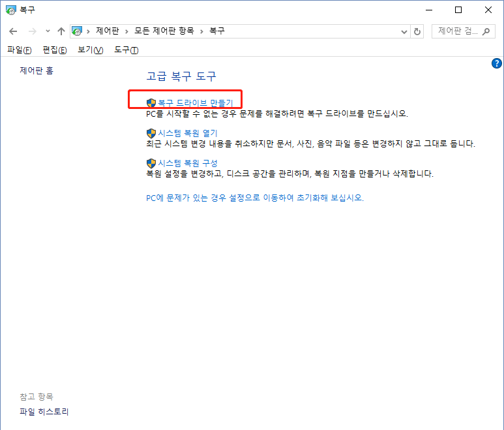Open the 도구(T) menu

click(x=126, y=50)
